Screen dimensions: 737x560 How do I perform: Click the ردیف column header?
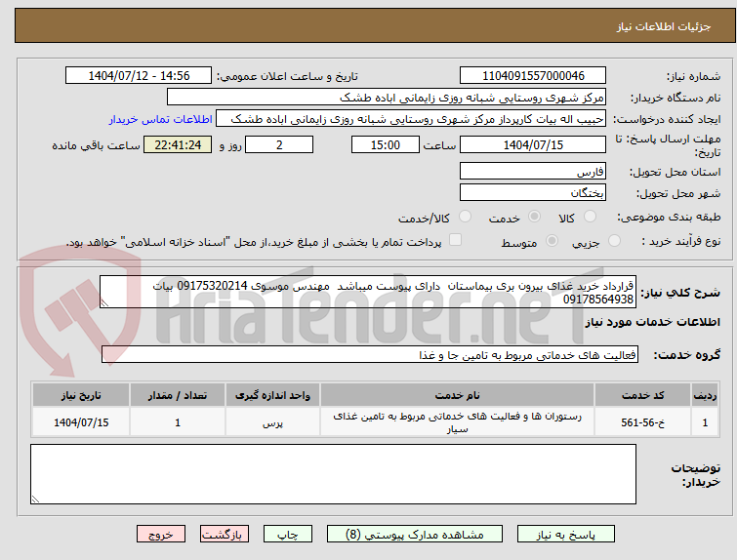tap(705, 395)
